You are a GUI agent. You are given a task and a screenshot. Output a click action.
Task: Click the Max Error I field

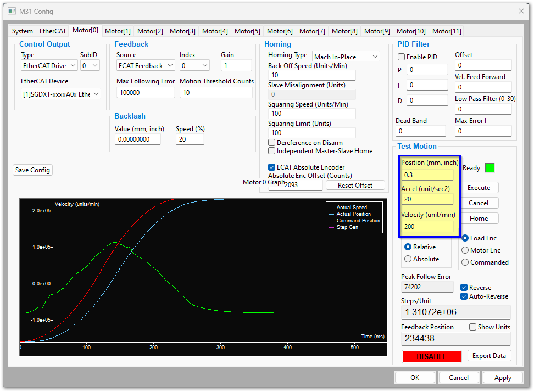483,131
